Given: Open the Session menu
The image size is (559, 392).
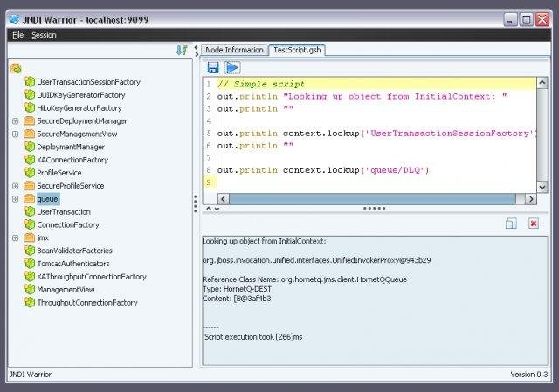Looking at the screenshot, I should coord(44,35).
